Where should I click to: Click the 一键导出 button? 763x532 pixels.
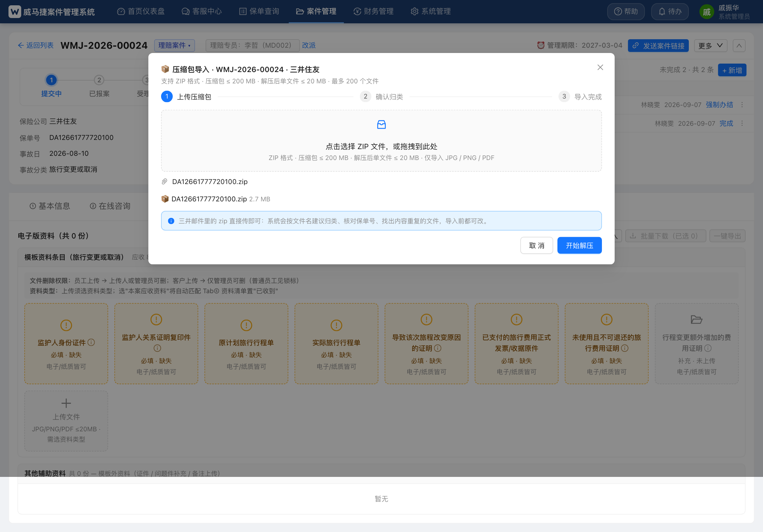(x=727, y=236)
